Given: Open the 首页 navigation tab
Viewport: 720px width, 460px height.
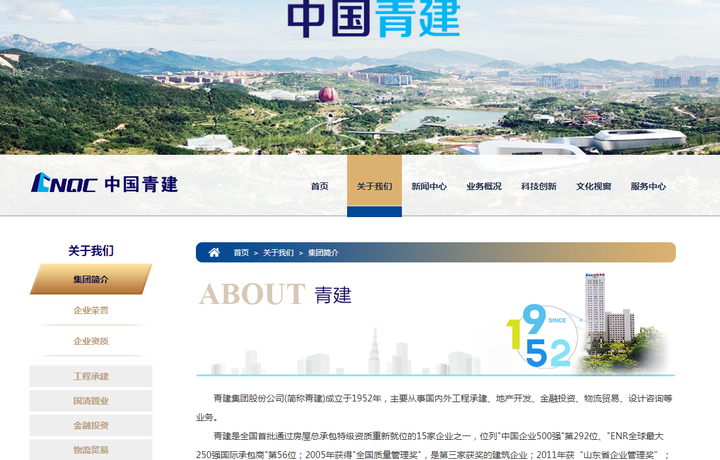Looking at the screenshot, I should 320,186.
